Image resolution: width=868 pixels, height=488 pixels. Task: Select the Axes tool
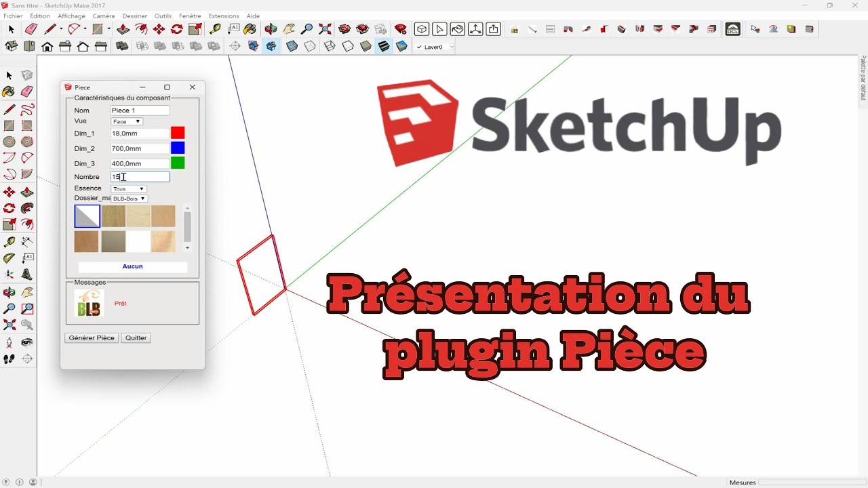tap(9, 274)
